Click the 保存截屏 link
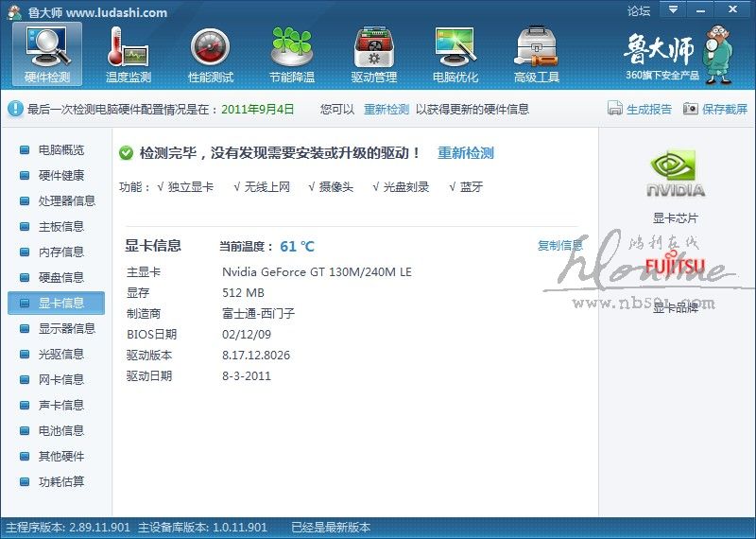Screen dimensions: 756x539 click(x=725, y=109)
